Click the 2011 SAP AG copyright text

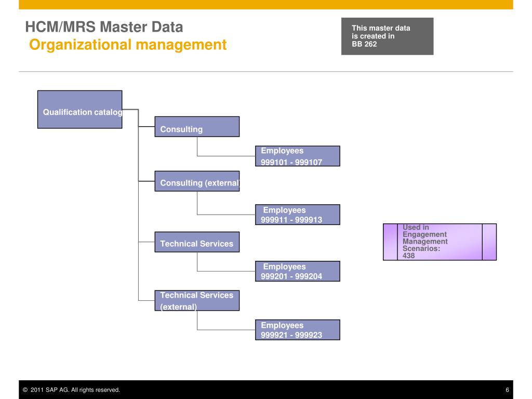71,390
